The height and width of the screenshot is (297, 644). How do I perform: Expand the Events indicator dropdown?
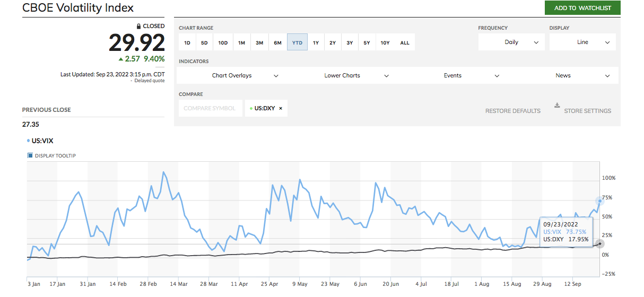click(471, 76)
